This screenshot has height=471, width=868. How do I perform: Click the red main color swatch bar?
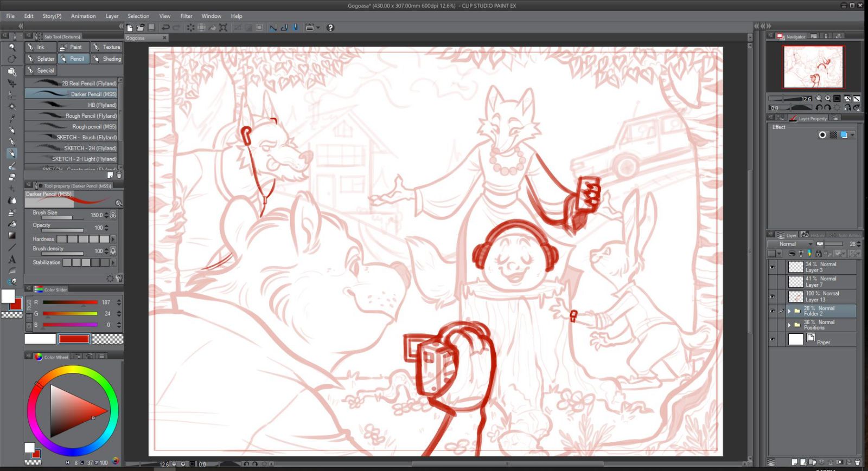(x=74, y=339)
